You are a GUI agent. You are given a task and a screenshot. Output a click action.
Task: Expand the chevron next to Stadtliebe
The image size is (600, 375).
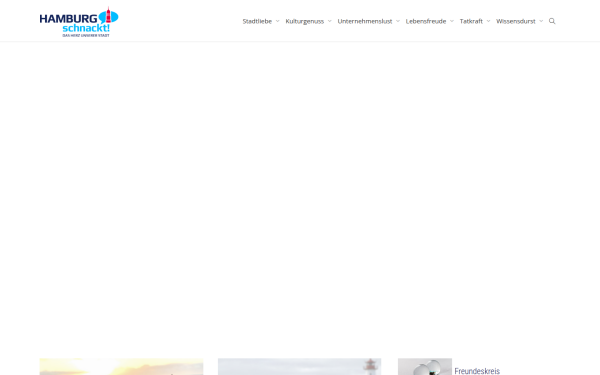(277, 21)
